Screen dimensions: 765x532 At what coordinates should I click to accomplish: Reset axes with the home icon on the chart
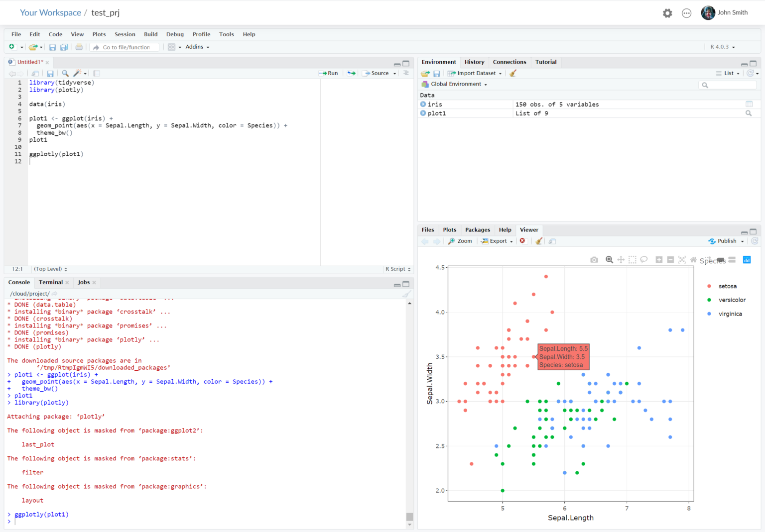click(693, 259)
